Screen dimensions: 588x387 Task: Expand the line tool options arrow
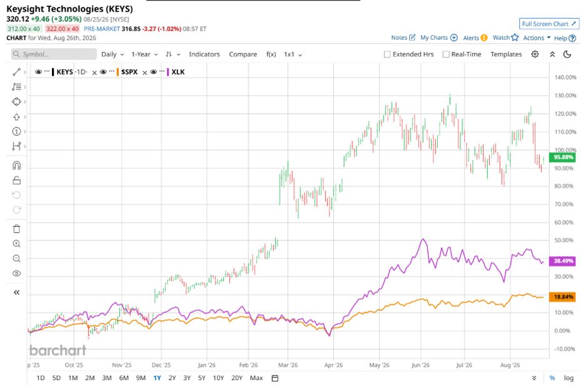click(25, 72)
